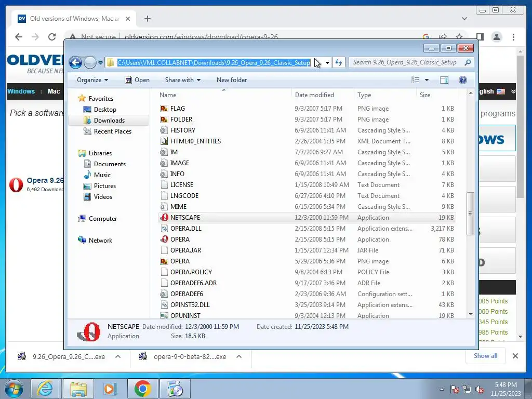The image size is (532, 399).
Task: Expand the view options dropdown arrow
Action: (427, 80)
